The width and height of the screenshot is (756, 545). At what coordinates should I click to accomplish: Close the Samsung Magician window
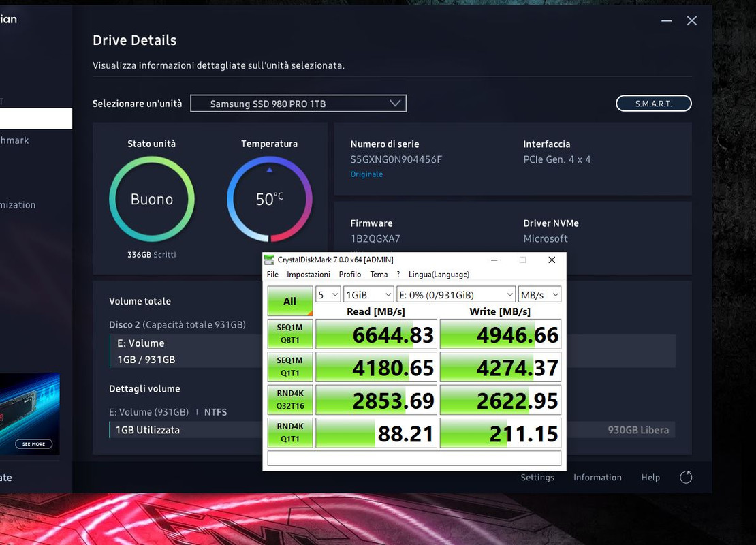pyautogui.click(x=692, y=20)
